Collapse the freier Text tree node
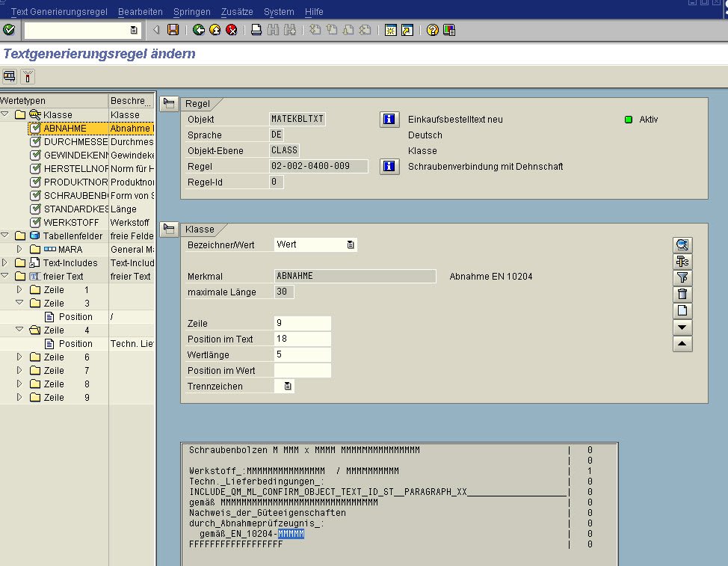The width and height of the screenshot is (728, 566). coord(5,276)
